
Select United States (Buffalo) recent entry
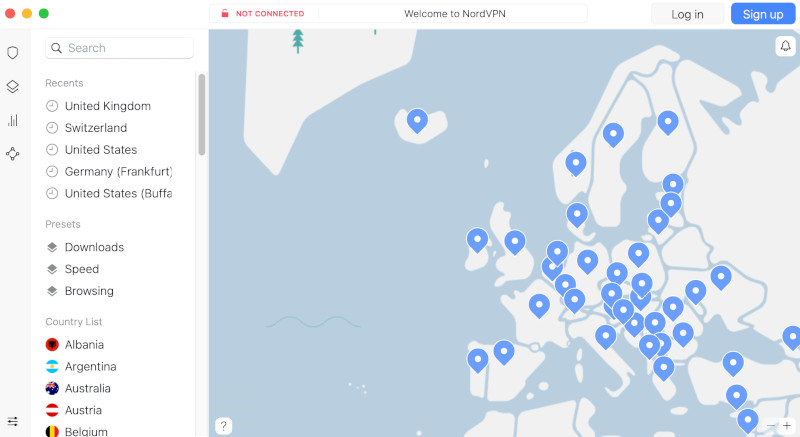pos(118,194)
